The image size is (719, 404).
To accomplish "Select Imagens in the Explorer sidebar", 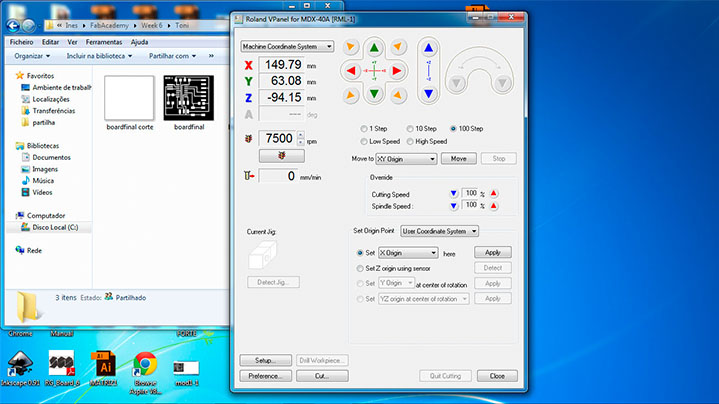I will (x=45, y=169).
